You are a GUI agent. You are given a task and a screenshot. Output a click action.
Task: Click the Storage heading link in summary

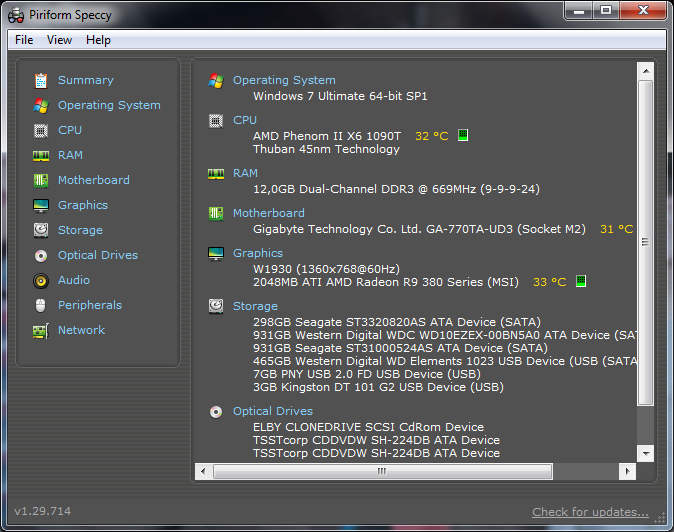255,306
